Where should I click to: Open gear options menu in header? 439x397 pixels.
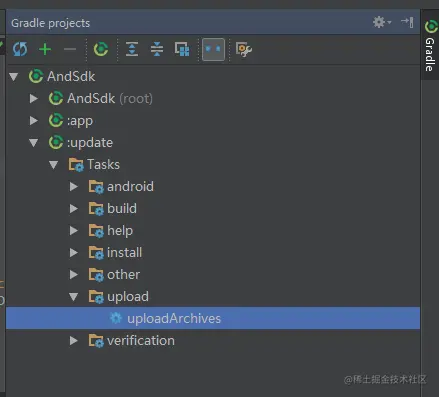click(x=382, y=22)
